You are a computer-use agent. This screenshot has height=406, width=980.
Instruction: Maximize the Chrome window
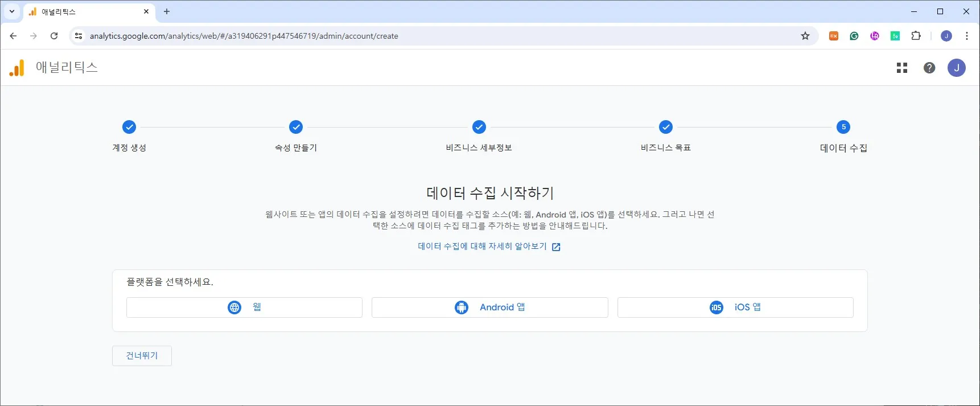click(x=940, y=11)
